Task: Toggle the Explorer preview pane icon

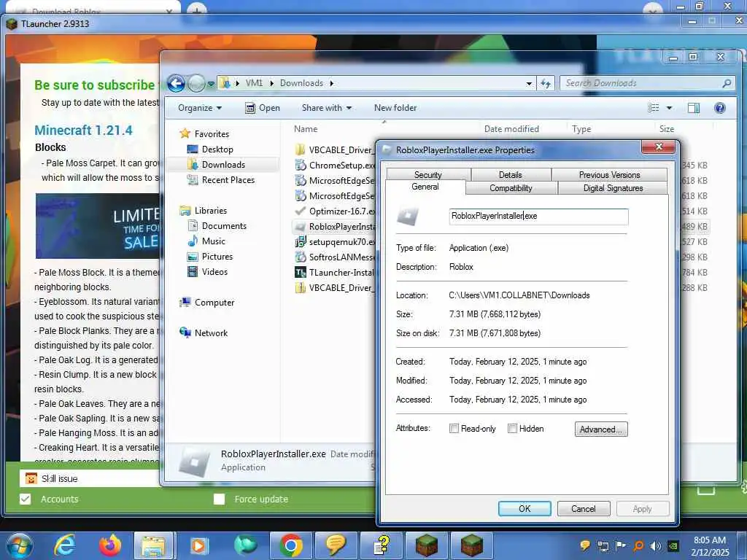Action: [694, 108]
